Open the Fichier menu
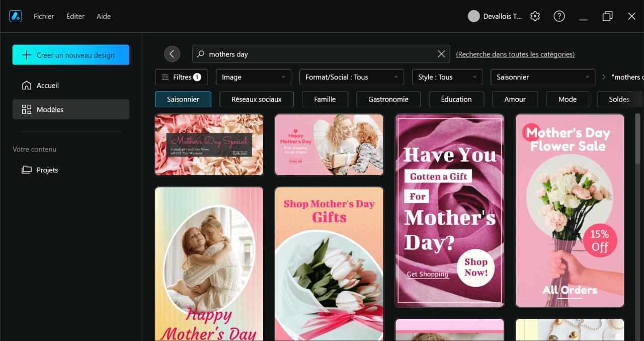The image size is (644, 341). click(x=44, y=16)
